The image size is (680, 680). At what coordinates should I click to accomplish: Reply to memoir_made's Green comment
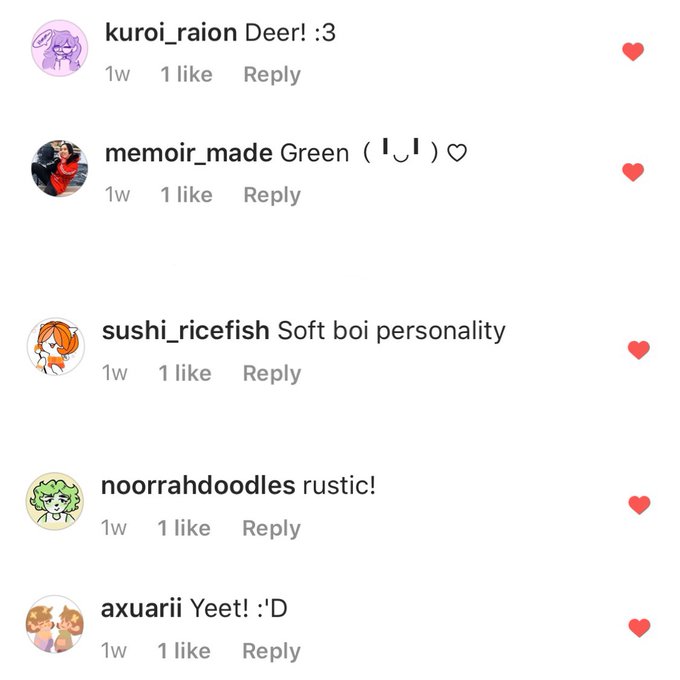point(272,195)
